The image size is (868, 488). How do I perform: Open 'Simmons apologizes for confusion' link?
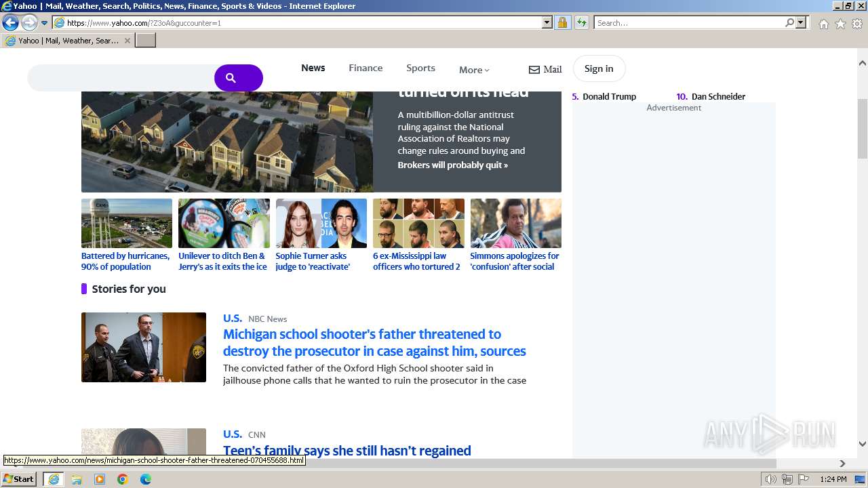515,261
